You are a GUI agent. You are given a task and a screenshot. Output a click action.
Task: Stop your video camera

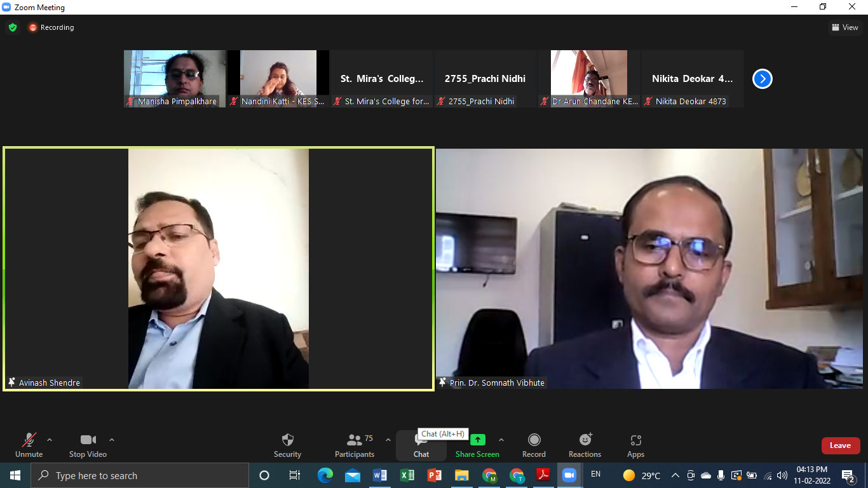[88, 445]
